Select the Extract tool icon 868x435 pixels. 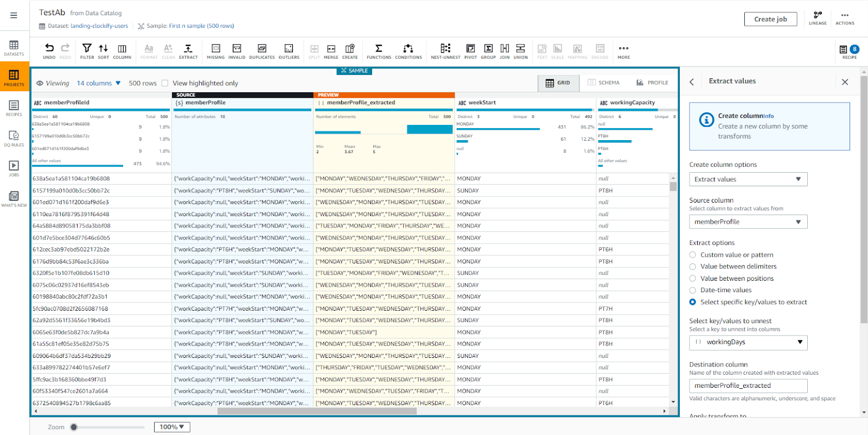(x=188, y=50)
